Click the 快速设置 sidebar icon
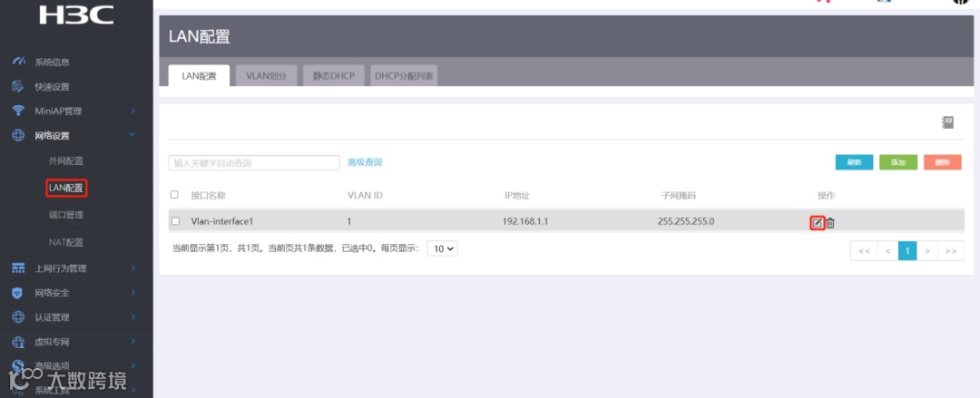 pyautogui.click(x=19, y=86)
